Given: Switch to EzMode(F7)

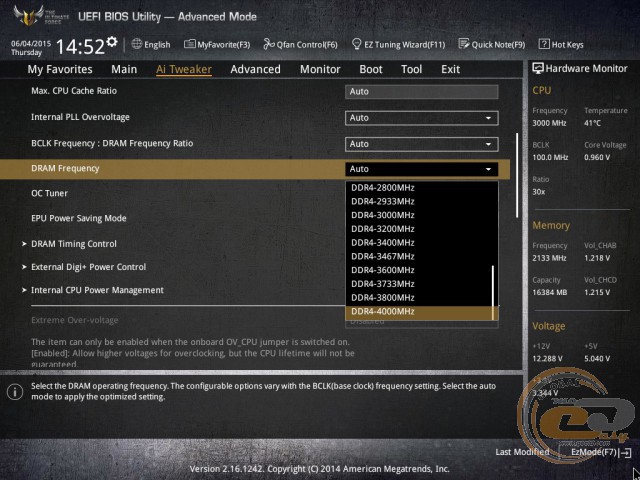Looking at the screenshot, I should pos(594,452).
